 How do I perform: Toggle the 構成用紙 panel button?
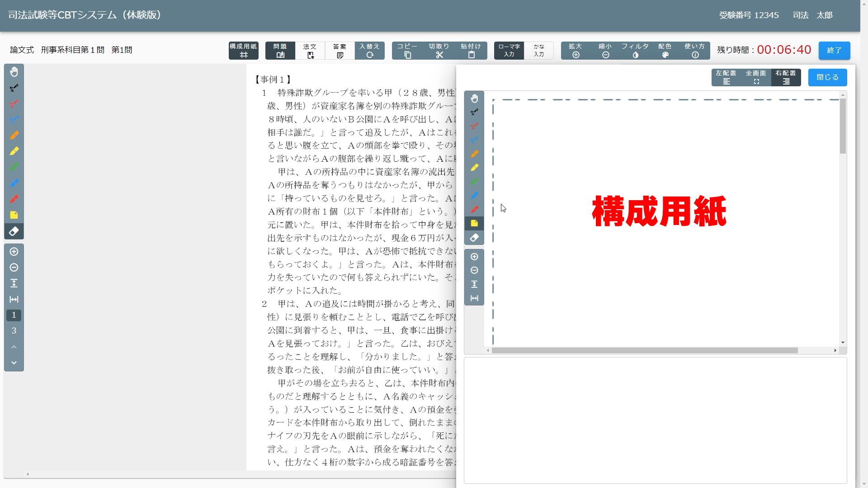243,51
